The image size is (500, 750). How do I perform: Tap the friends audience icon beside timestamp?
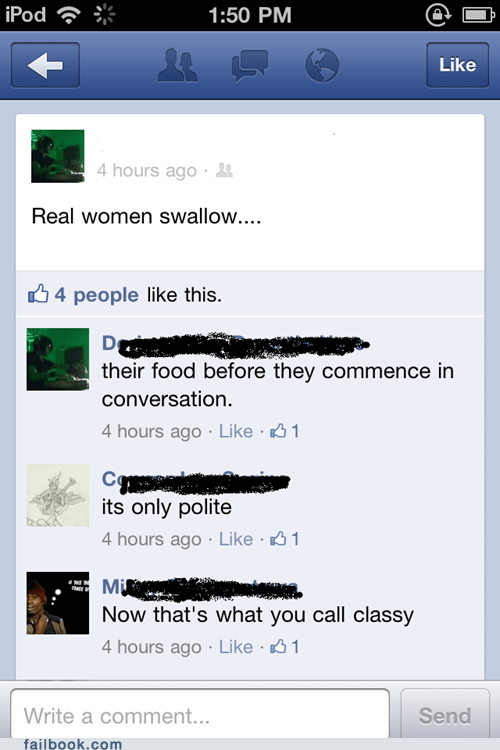(x=224, y=170)
